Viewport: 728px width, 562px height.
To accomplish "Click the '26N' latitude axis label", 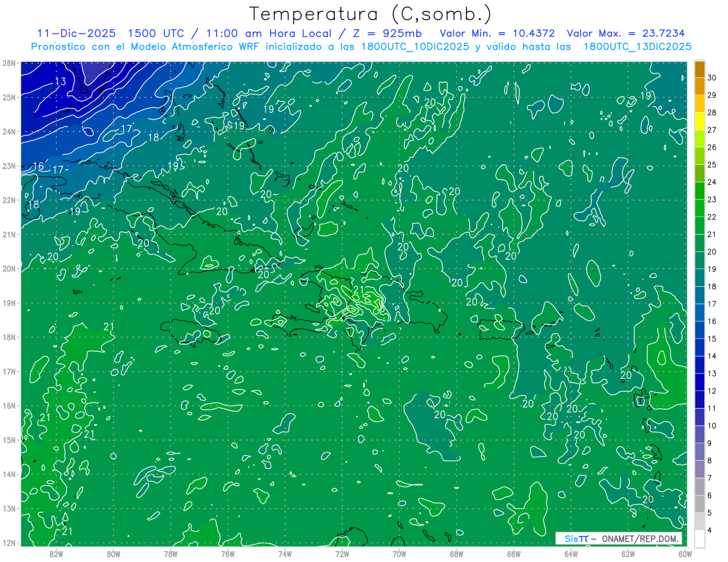I will 8,63.
